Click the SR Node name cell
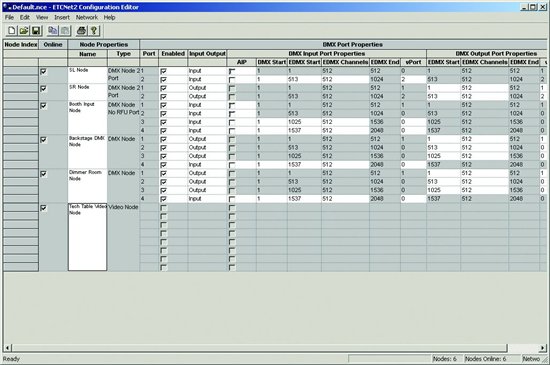The width and height of the screenshot is (550, 365). [x=87, y=92]
